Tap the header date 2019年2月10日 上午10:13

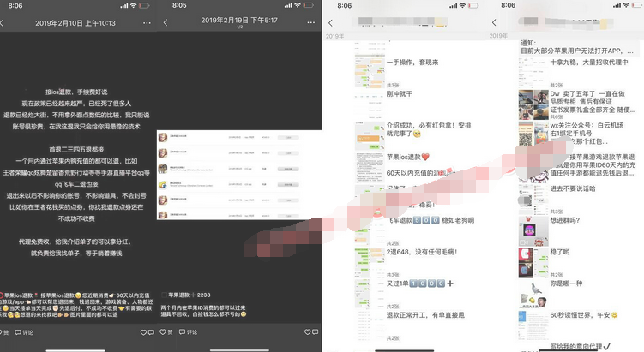(x=75, y=23)
